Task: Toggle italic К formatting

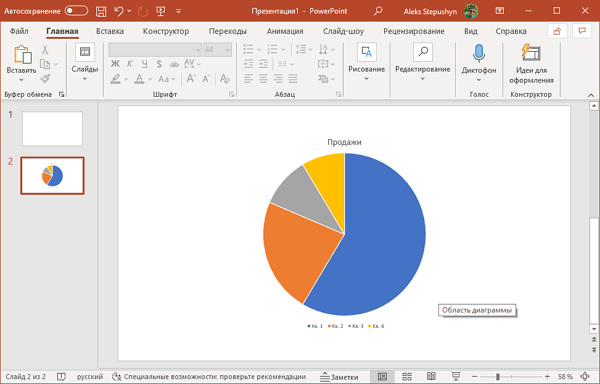Action: click(x=130, y=64)
